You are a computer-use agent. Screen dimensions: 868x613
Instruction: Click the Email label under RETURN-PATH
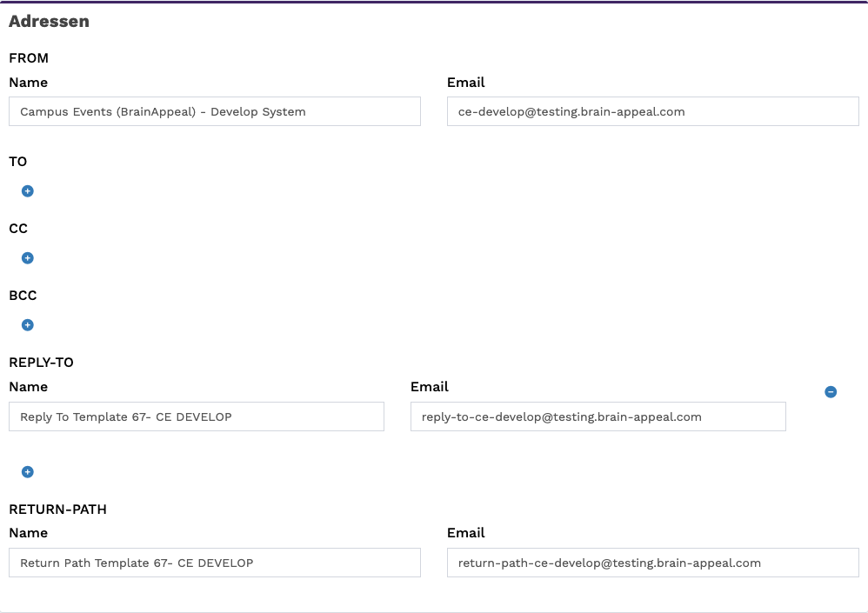[466, 533]
